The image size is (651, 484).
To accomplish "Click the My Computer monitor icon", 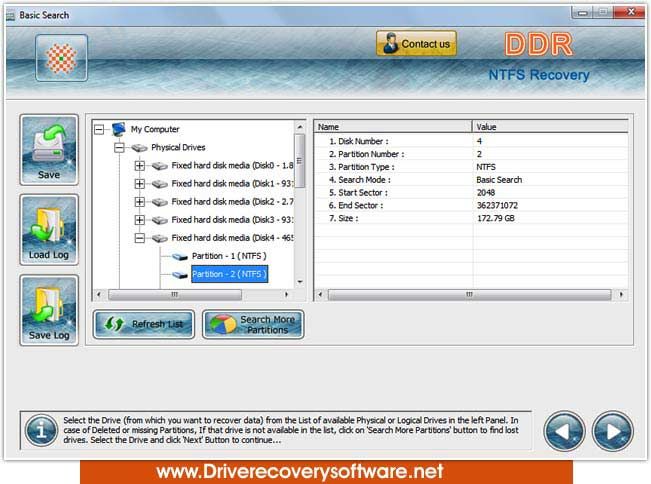I will 119,130.
